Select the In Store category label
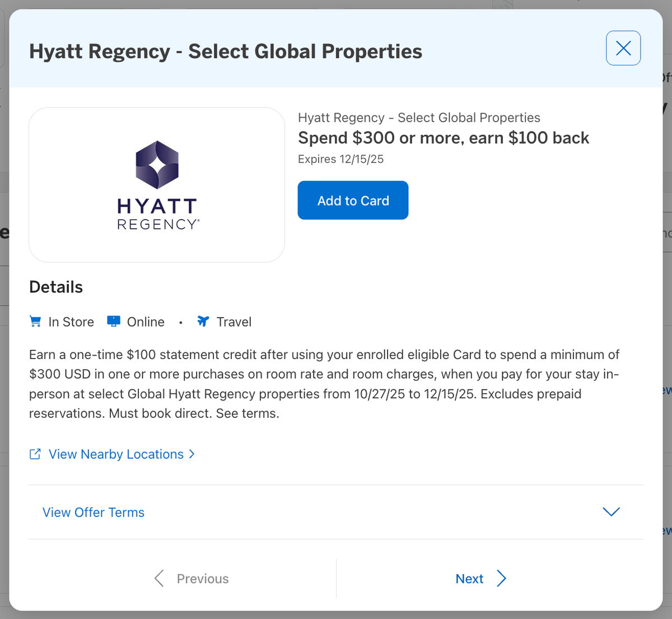This screenshot has height=619, width=672. tap(71, 322)
